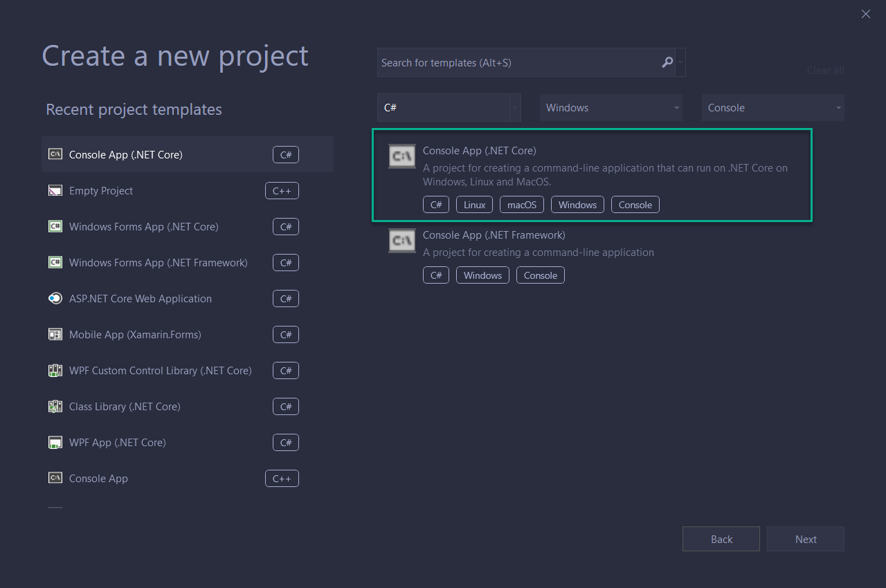Click the Empty Project template icon
This screenshot has width=886, height=588.
tap(55, 190)
